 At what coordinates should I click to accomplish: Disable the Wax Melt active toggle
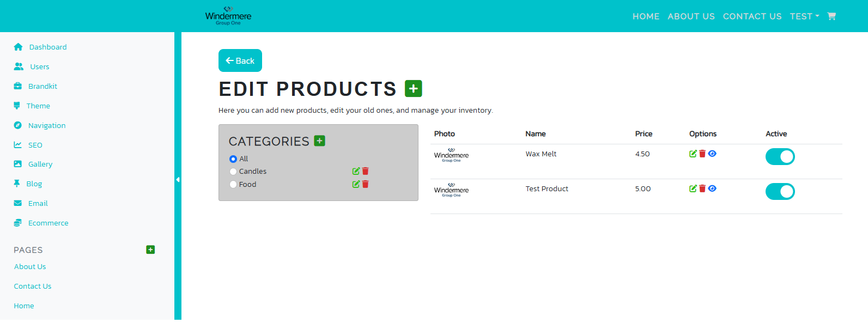coord(780,157)
